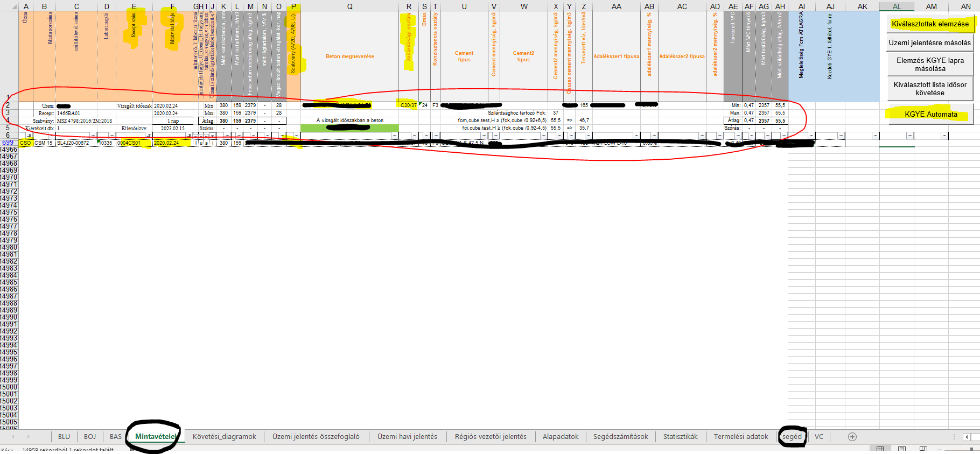
Task: Click the Normal view icon in status bar
Action: click(x=880, y=449)
